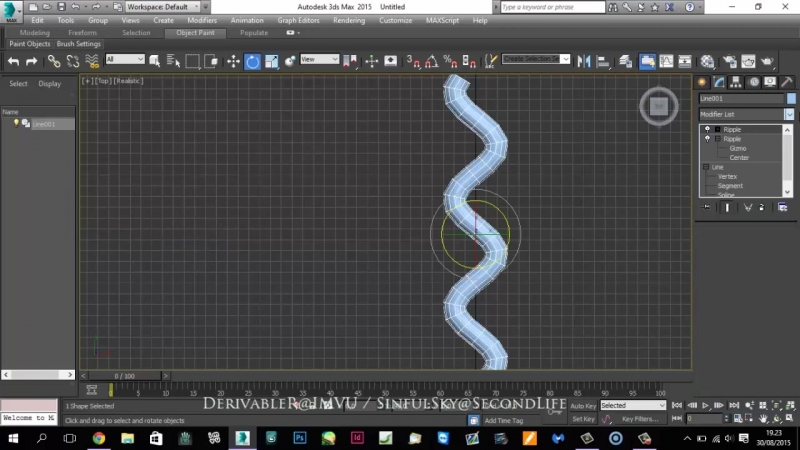
Task: Toggle the Auto Key animation mode
Action: pos(583,406)
